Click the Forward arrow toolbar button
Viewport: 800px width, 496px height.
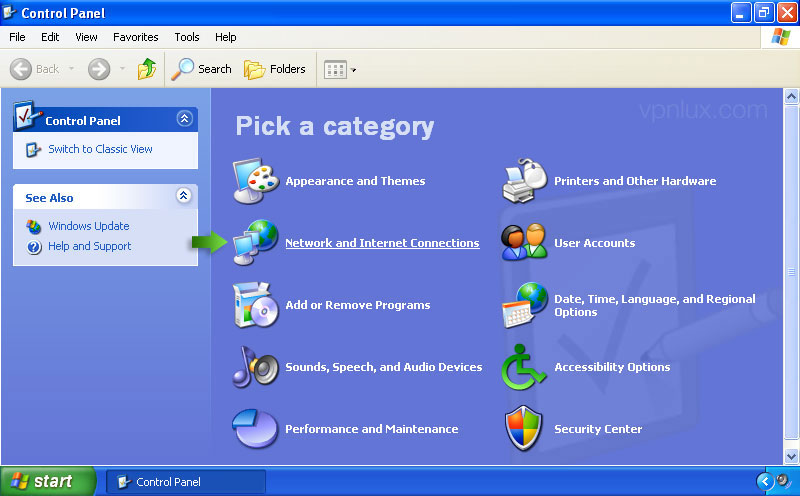tap(99, 69)
